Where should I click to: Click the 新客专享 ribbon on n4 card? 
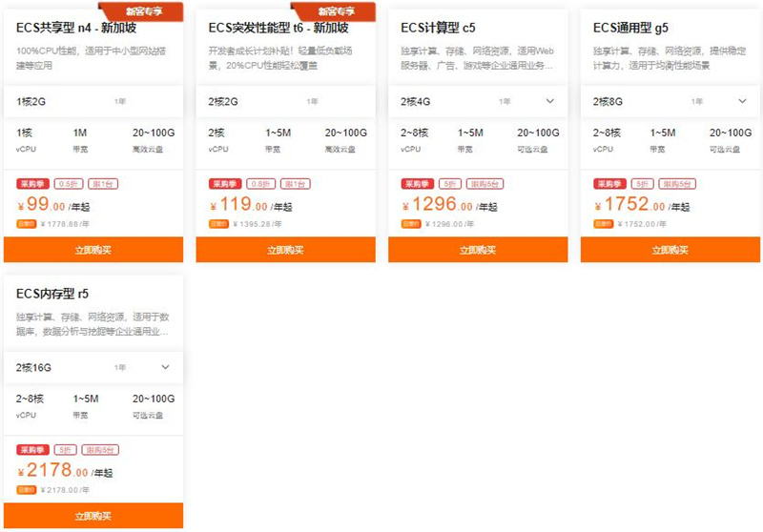(x=141, y=11)
